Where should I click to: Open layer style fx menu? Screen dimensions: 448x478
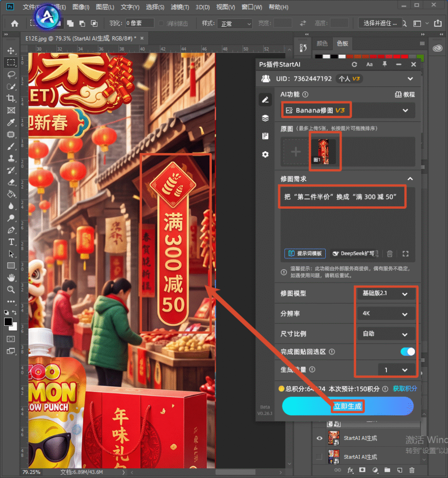tap(350, 470)
